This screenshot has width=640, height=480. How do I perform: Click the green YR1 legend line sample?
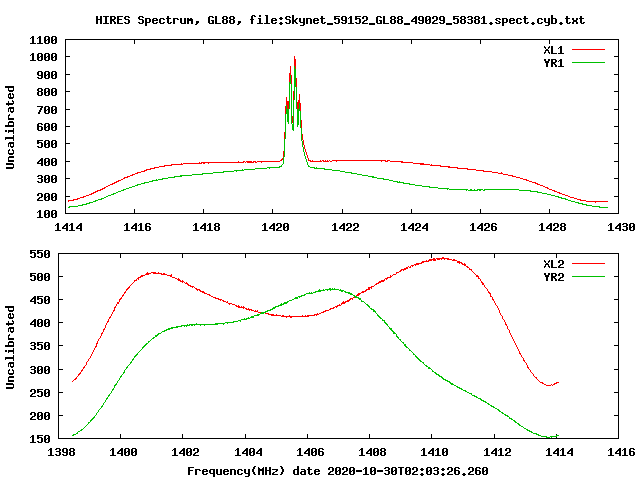pyautogui.click(x=588, y=63)
